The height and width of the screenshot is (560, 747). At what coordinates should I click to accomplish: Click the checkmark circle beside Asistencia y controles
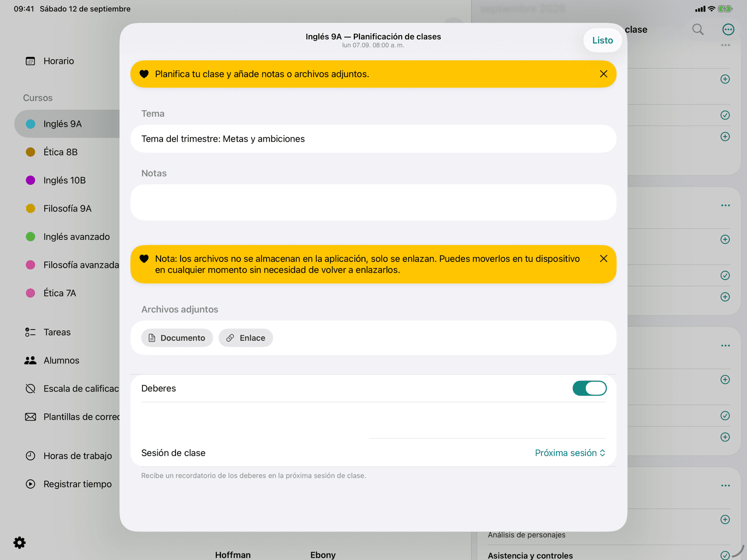tap(725, 555)
